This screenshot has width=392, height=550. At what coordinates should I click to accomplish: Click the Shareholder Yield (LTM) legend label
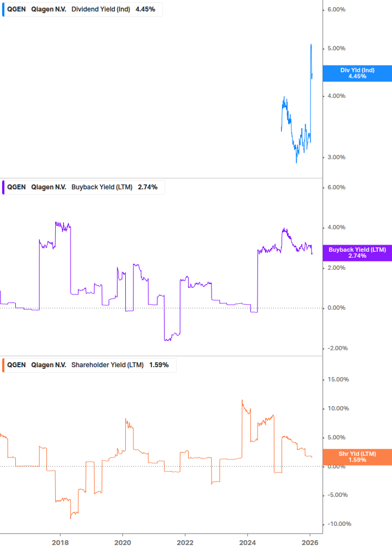pos(108,365)
